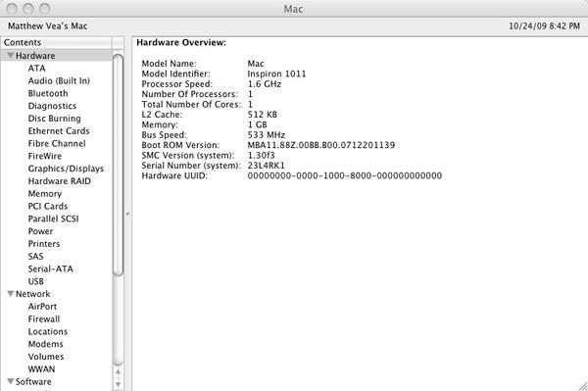Select USB in the Hardware list
The image size is (588, 391).
coord(36,281)
